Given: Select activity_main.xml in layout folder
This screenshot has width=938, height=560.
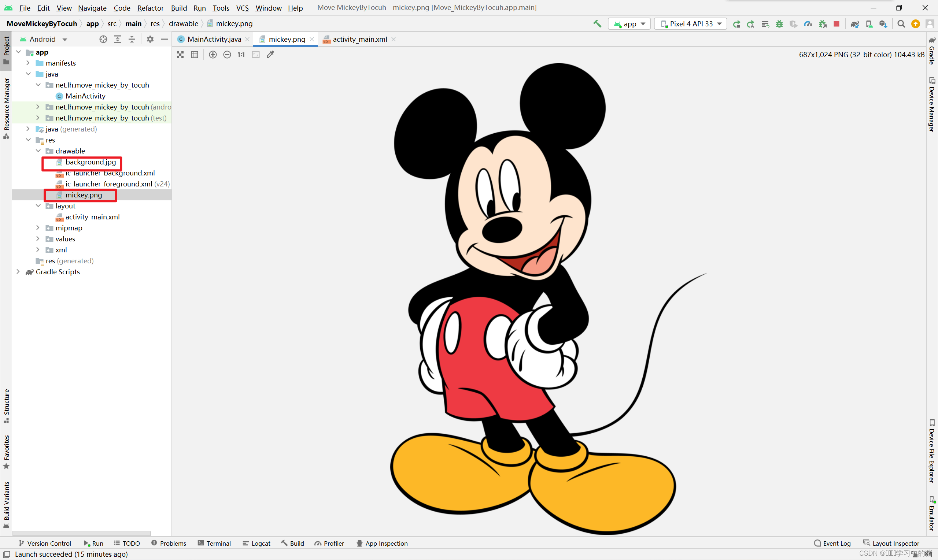Looking at the screenshot, I should (92, 217).
